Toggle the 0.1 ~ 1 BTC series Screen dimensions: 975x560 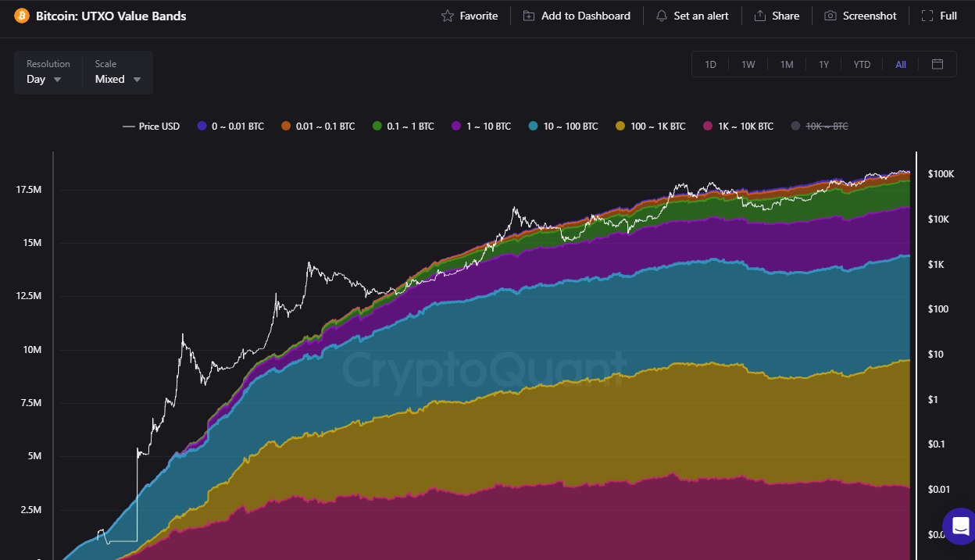click(403, 126)
